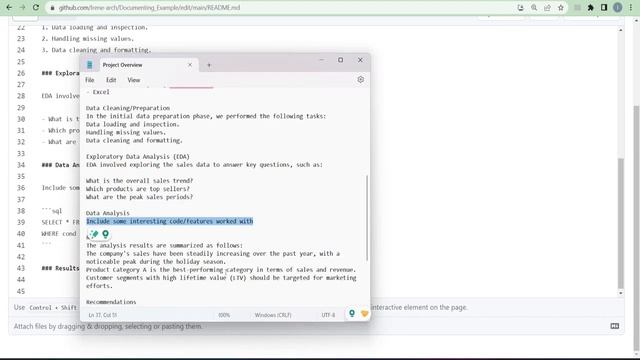The width and height of the screenshot is (640, 360).
Task: Click the green lightbulb in Notepad status bar
Action: pos(352,313)
